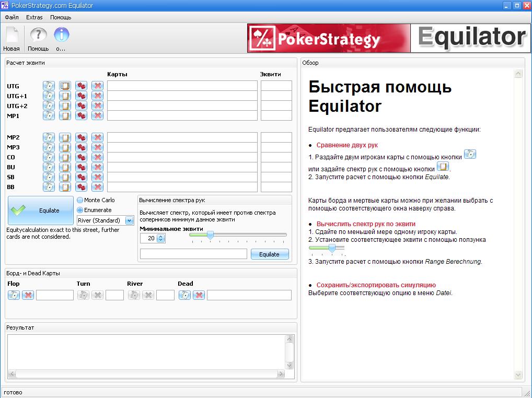This screenshot has width=532, height=398.
Task: Open hand range selector for UTG+2
Action: coord(65,106)
